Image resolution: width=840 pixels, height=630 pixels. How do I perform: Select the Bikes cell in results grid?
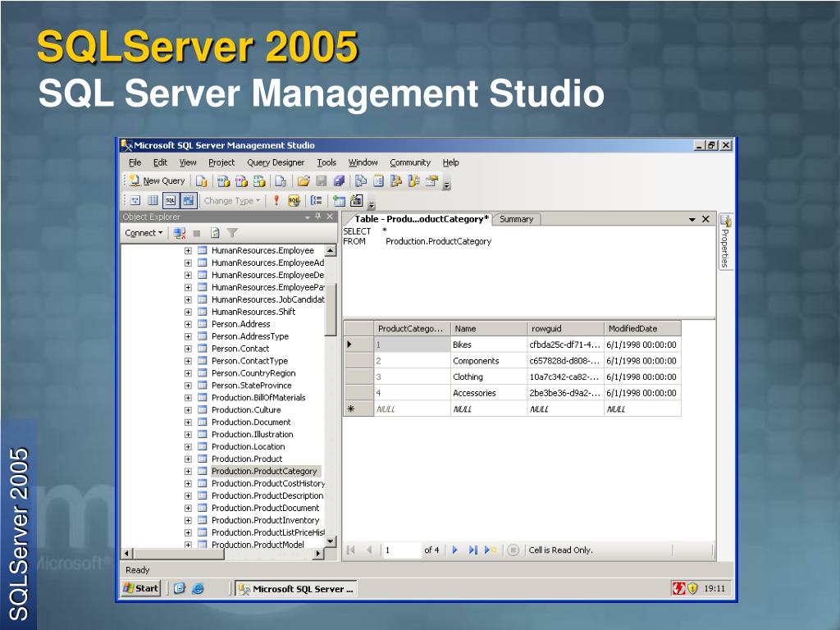489,345
